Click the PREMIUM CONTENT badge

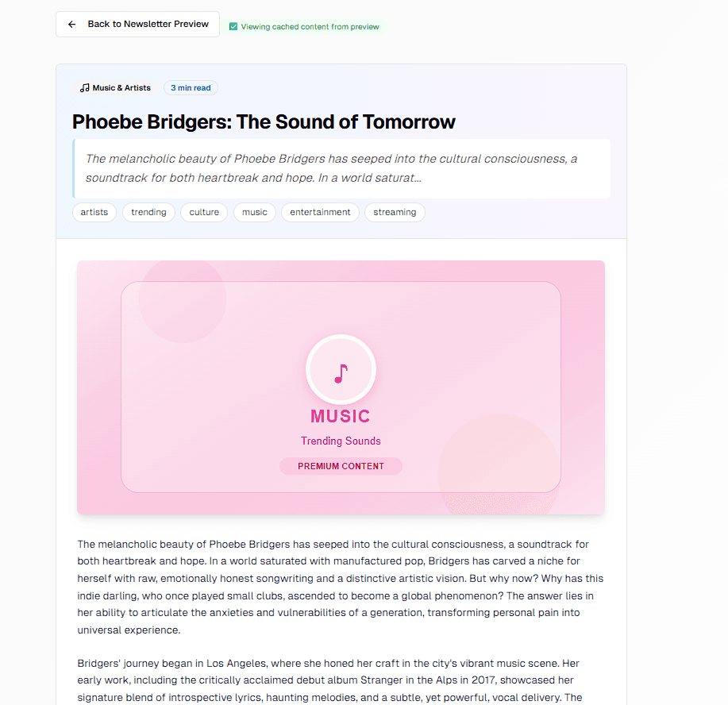[341, 466]
